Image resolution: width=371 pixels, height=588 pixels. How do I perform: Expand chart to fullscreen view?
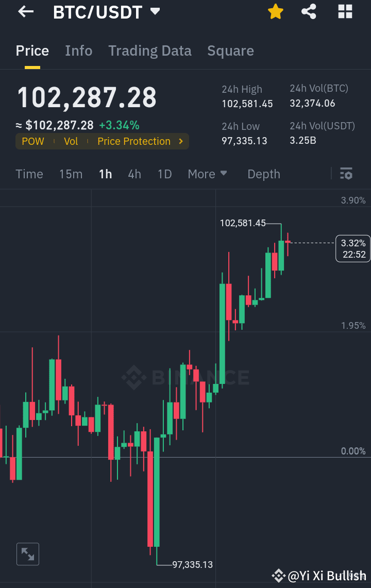(27, 553)
